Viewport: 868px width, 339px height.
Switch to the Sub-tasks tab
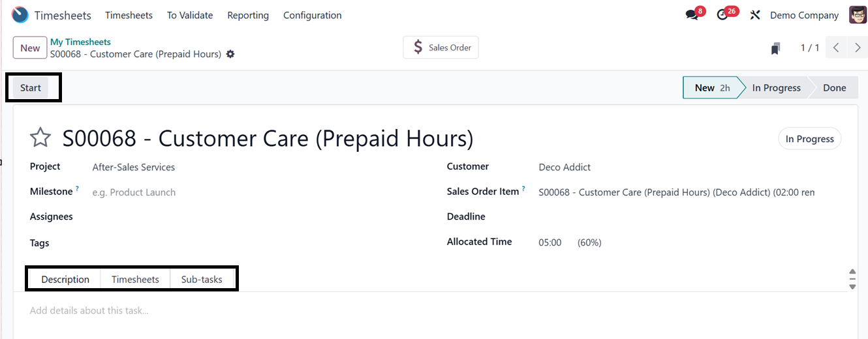point(202,280)
